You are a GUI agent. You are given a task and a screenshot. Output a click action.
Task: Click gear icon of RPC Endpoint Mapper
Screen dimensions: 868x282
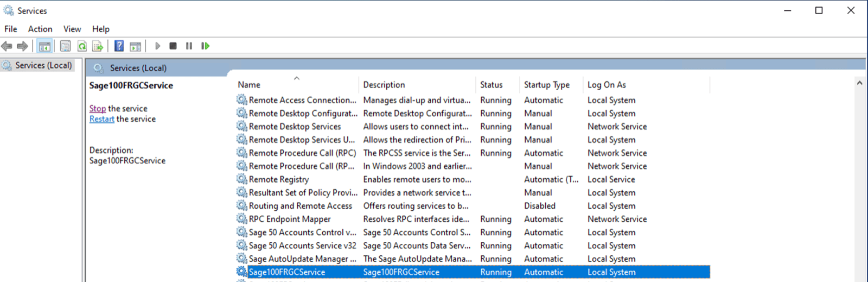click(x=241, y=218)
